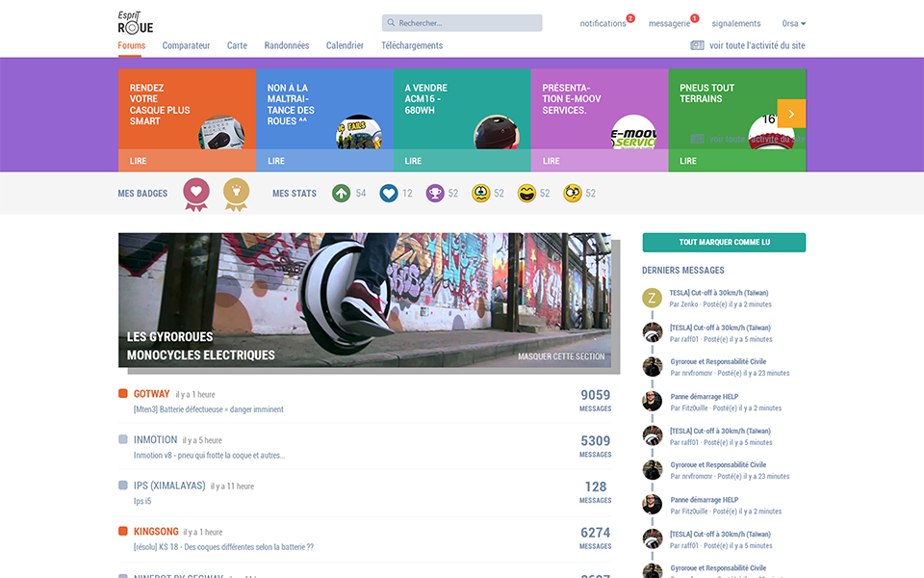Click the fails thumbnail on the blue card
This screenshot has width=924, height=578.
click(x=359, y=132)
